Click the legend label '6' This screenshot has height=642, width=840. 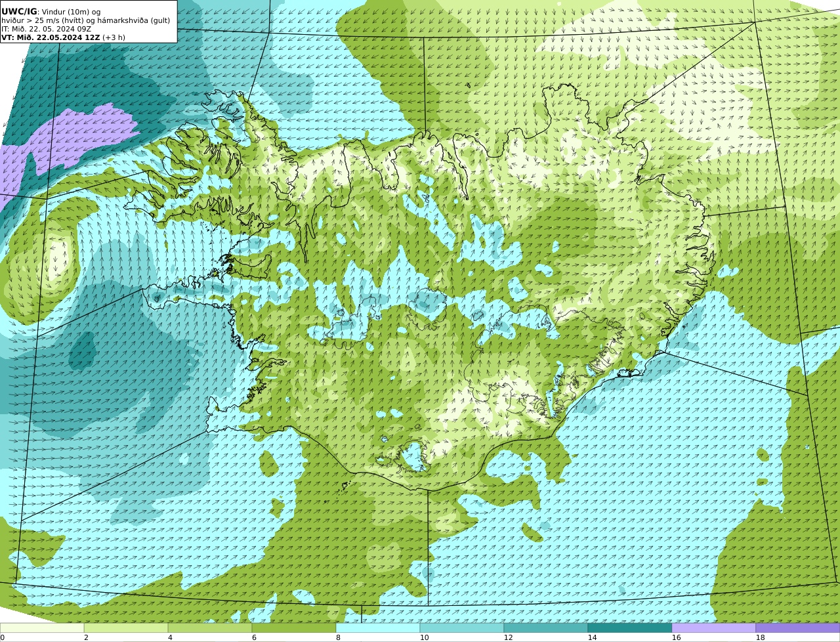pyautogui.click(x=254, y=637)
